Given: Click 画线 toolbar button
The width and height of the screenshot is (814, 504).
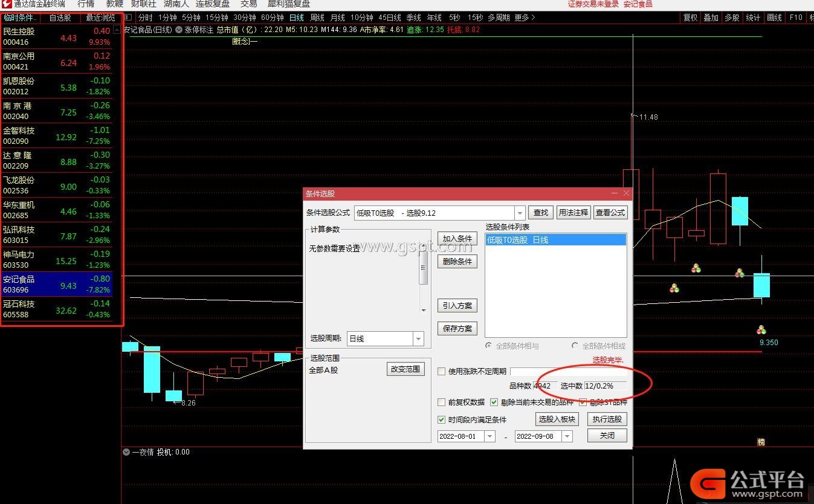Looking at the screenshot, I should [x=774, y=18].
